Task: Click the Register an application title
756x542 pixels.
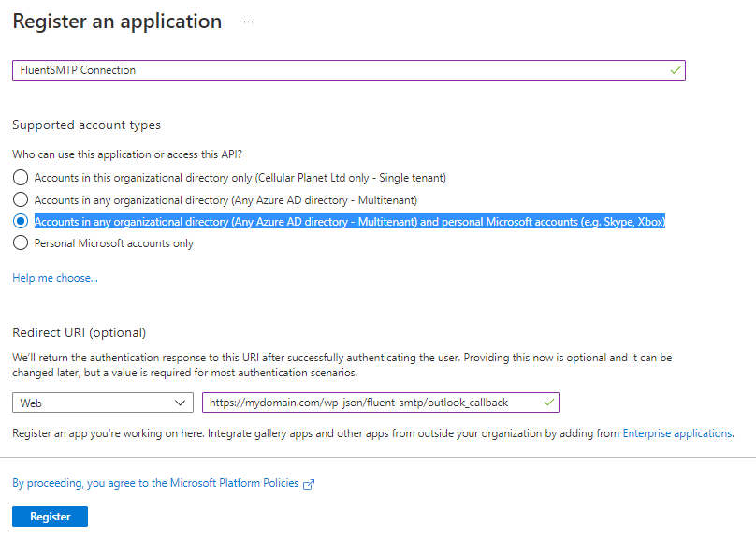Action: click(x=117, y=22)
